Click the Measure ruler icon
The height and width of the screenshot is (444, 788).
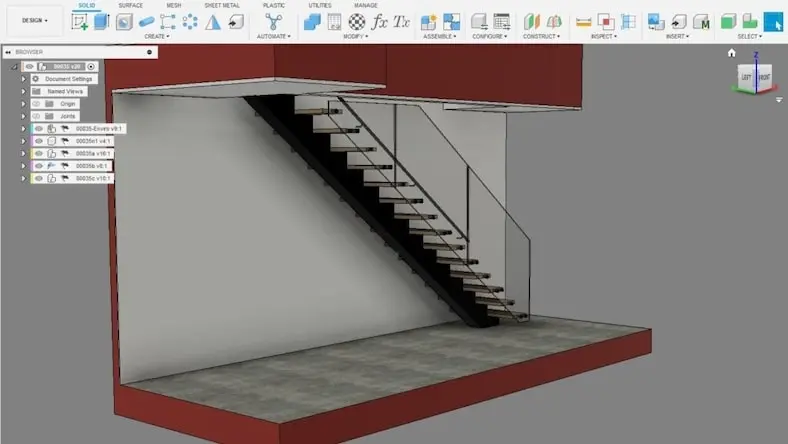point(583,22)
